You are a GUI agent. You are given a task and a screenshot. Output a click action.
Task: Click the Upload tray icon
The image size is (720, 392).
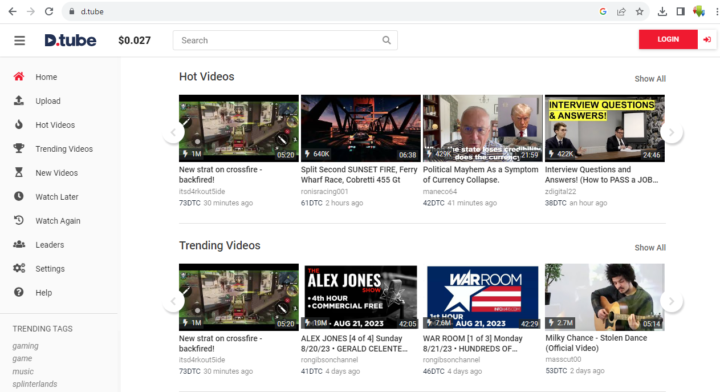19,101
